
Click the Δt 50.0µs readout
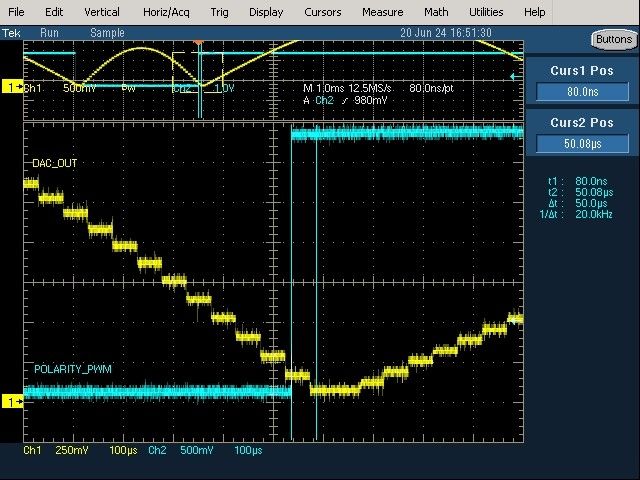coord(578,203)
